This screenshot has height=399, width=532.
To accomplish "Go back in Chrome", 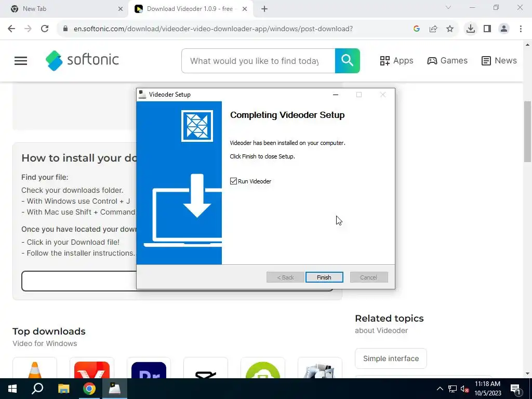I will click(x=11, y=29).
